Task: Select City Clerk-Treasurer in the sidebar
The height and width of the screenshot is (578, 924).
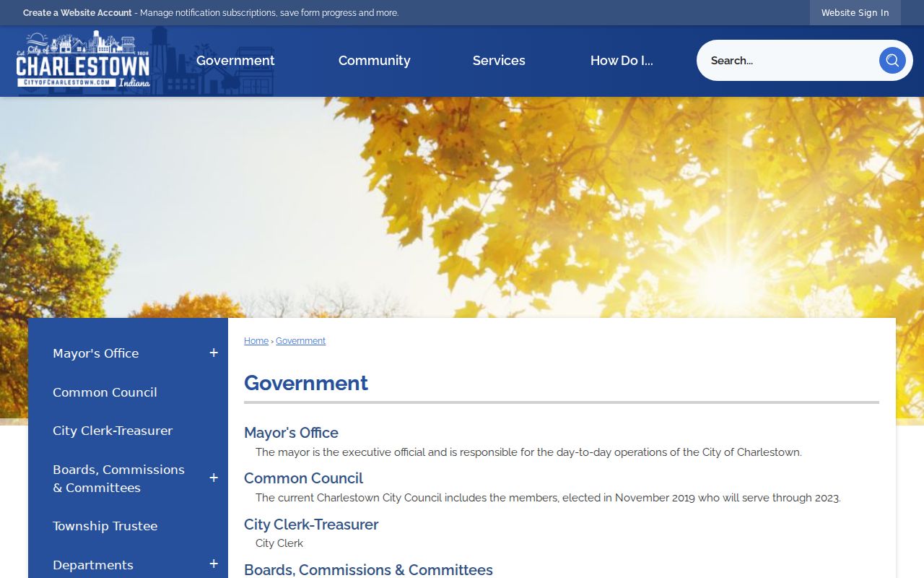Action: click(x=113, y=431)
